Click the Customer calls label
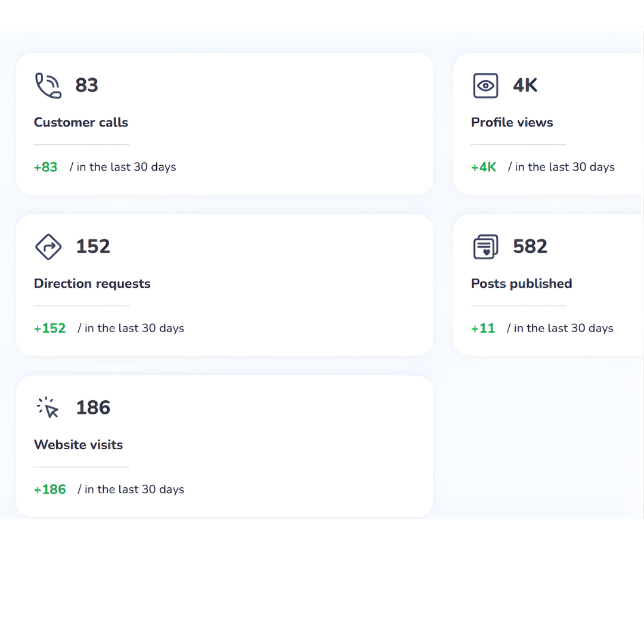The width and height of the screenshot is (644, 644). click(x=81, y=122)
